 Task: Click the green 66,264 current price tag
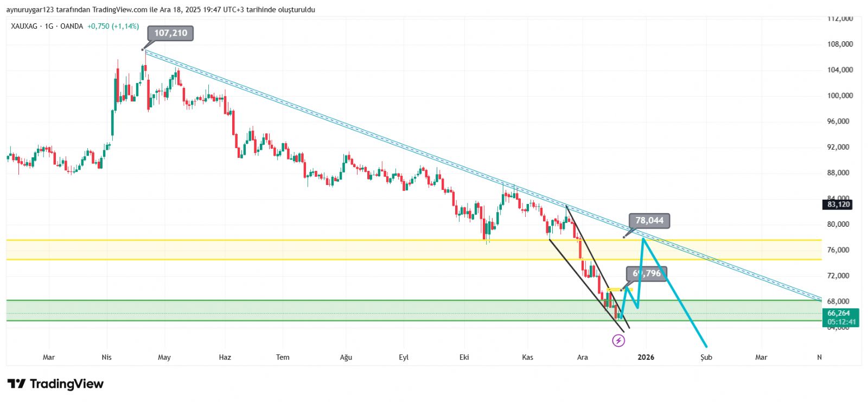pyautogui.click(x=839, y=313)
